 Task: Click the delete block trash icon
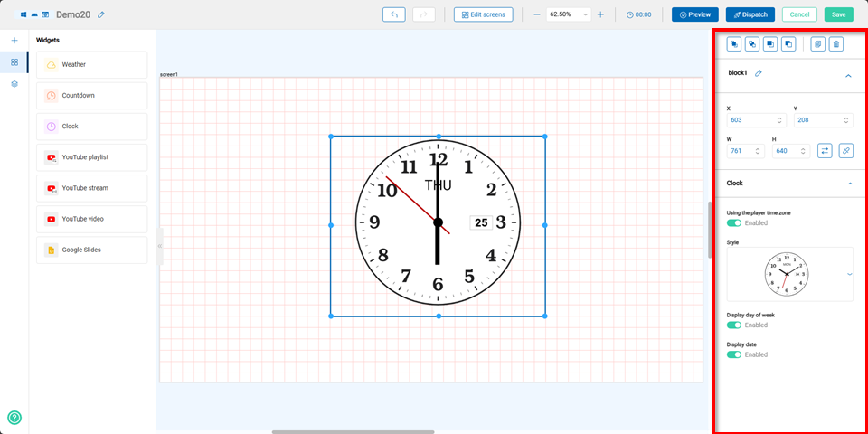point(836,43)
